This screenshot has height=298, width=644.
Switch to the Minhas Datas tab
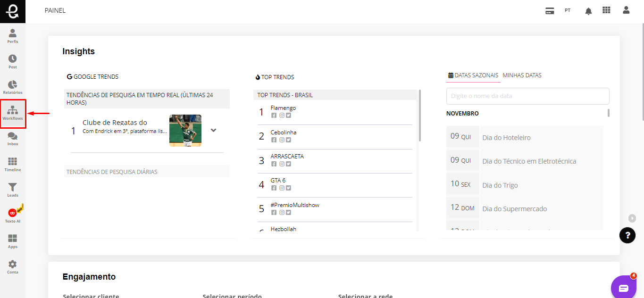[522, 75]
